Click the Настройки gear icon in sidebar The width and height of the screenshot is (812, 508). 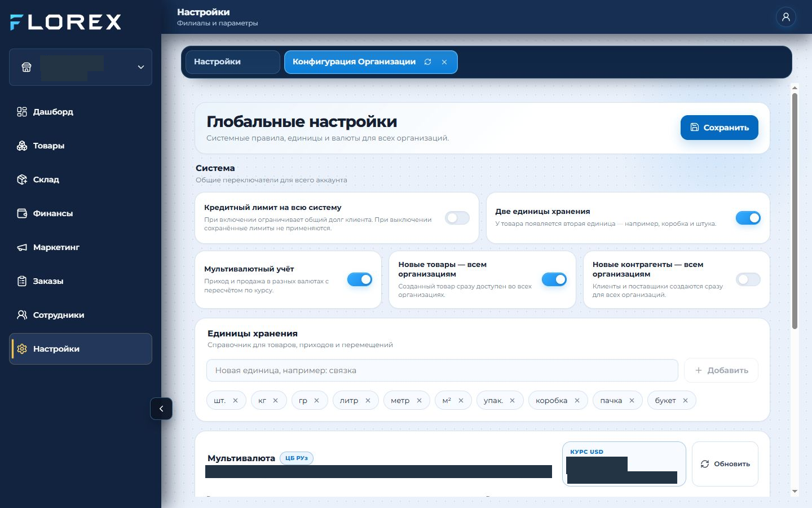tap(22, 349)
